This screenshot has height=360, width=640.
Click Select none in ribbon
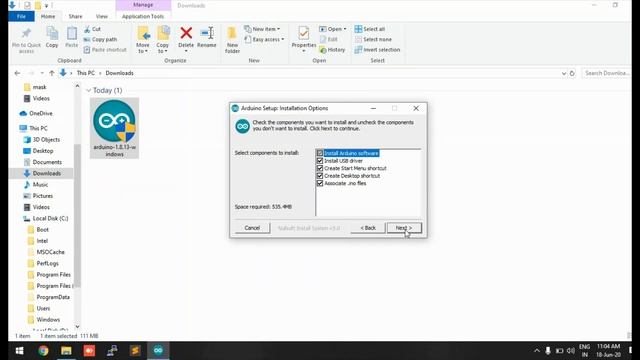(373, 40)
